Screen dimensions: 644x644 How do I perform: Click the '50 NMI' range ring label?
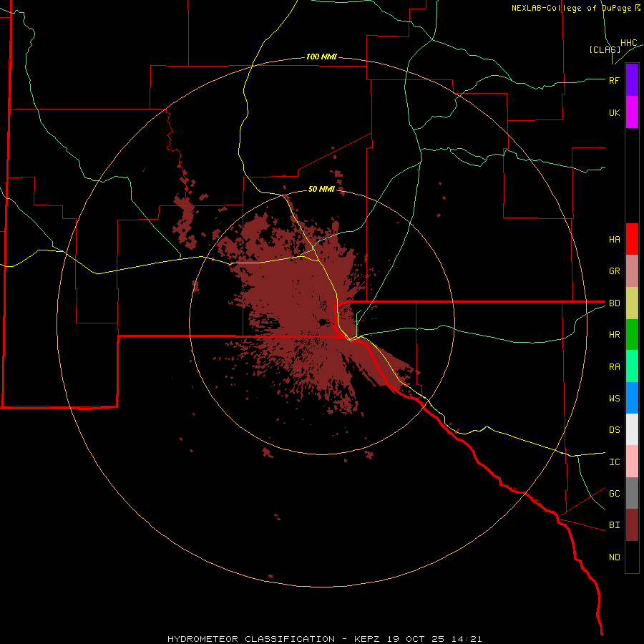321,189
